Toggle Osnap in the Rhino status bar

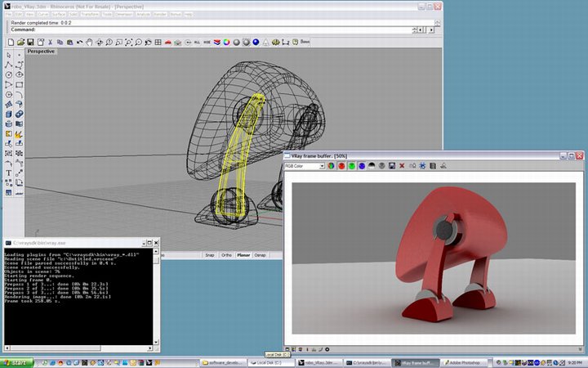[x=260, y=255]
